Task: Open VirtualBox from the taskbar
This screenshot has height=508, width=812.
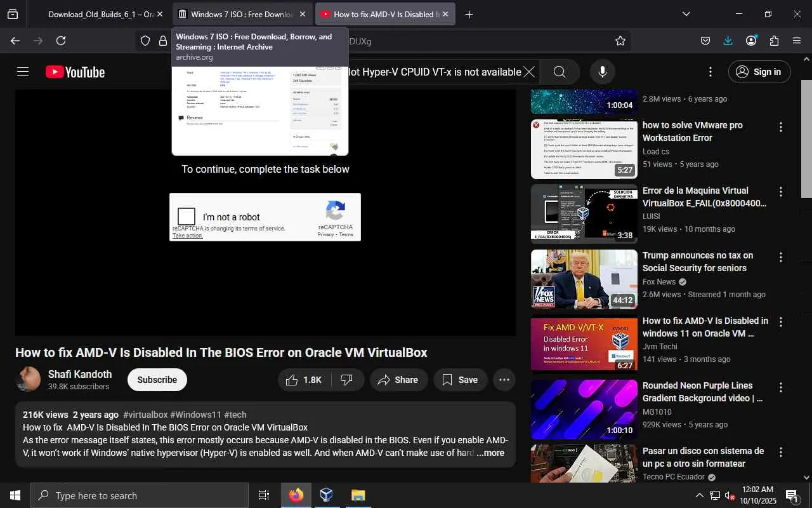Action: tap(327, 495)
